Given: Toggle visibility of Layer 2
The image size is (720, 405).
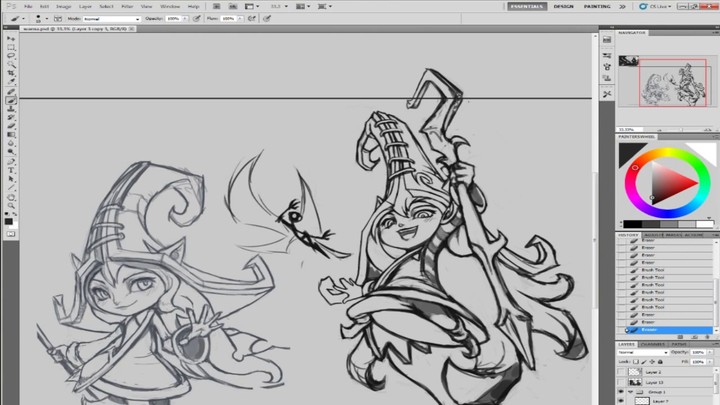Looking at the screenshot, I should [621, 372].
